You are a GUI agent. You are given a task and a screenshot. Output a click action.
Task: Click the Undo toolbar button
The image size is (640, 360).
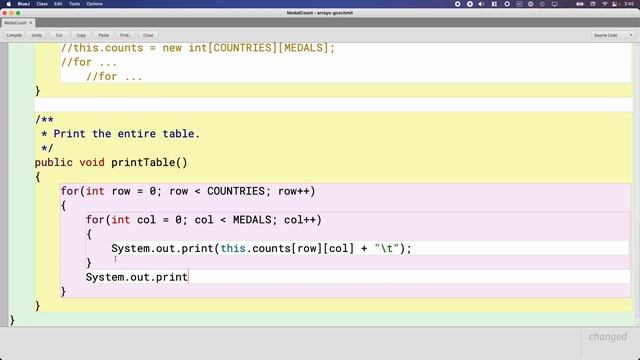coord(37,35)
